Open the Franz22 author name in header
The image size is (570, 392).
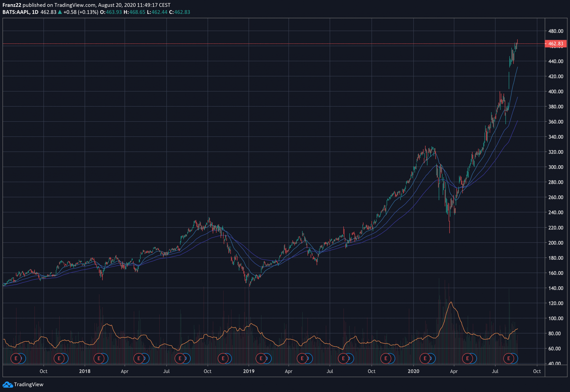click(12, 5)
